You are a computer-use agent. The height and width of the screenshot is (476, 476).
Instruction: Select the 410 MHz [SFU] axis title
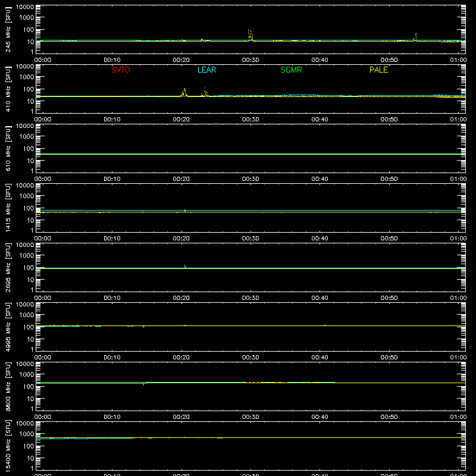(x=8, y=89)
